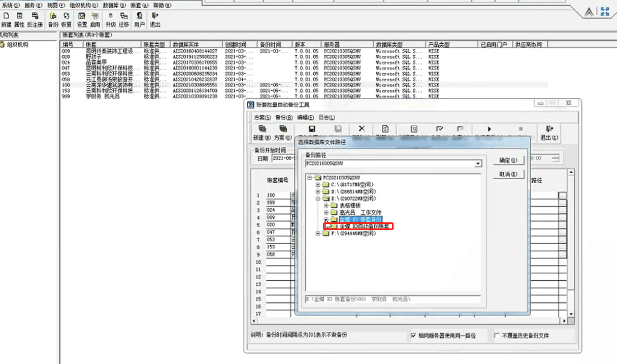Screen dimensions: 617x364
Task: Click the 新建 icon in the main toolbar
Action: coord(6,19)
